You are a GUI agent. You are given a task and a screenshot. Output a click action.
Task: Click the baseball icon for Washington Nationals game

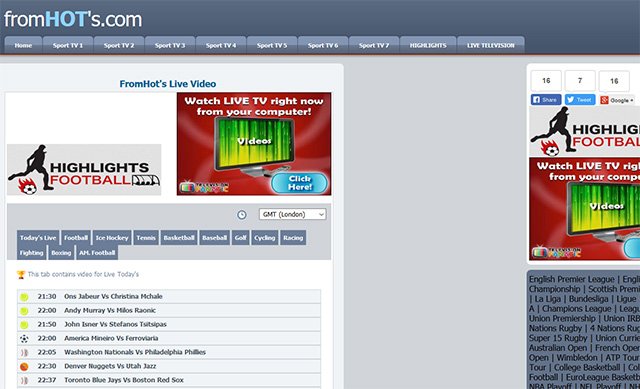(x=24, y=353)
